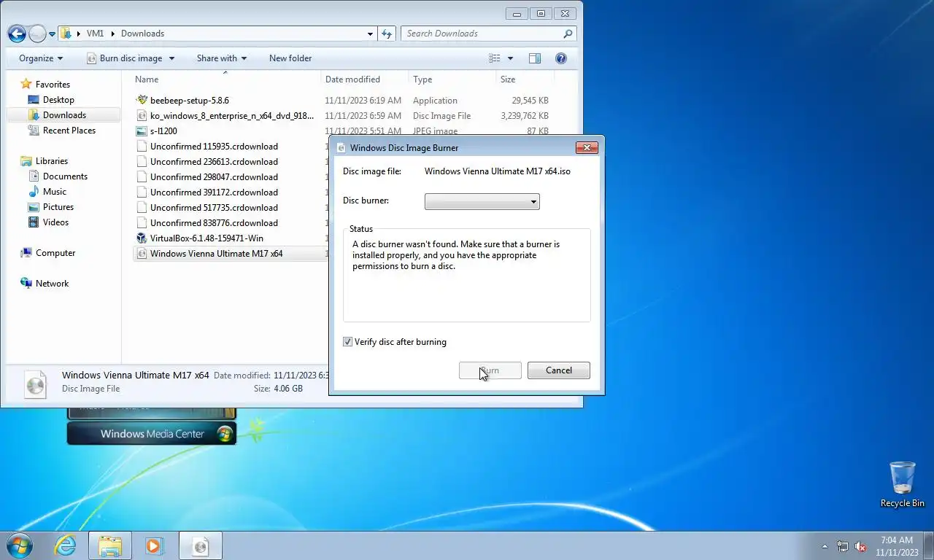
Task: Open the recent pages history dropdown
Action: coord(52,34)
